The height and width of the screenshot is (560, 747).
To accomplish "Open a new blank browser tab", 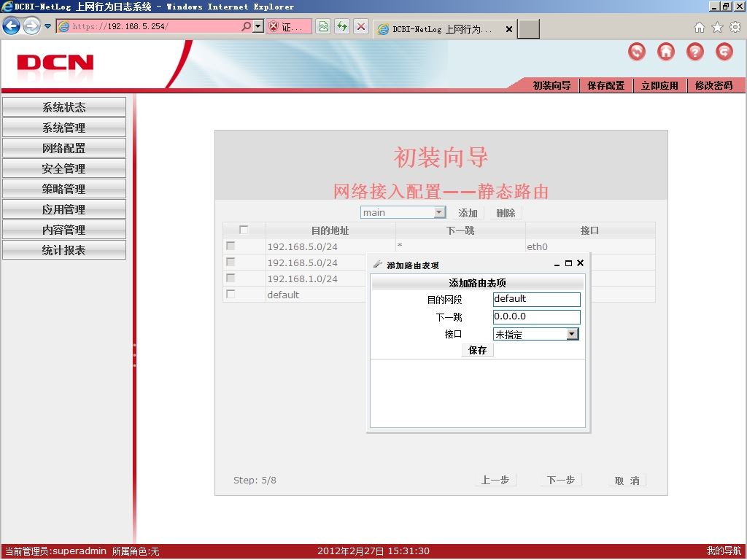I will [x=529, y=29].
